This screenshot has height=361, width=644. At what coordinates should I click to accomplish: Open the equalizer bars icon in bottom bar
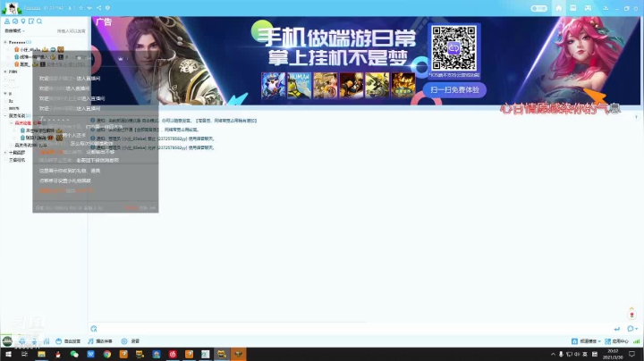(x=47, y=341)
